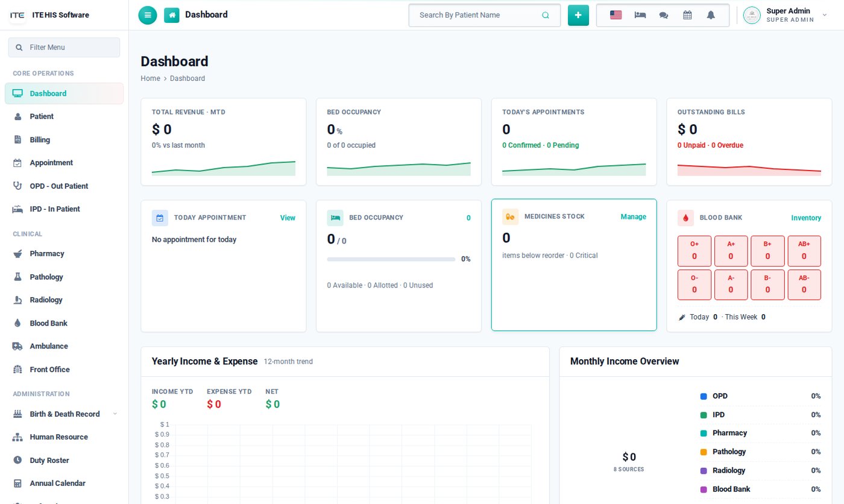
Task: Click the Inventory link on Blood Bank card
Action: (806, 218)
